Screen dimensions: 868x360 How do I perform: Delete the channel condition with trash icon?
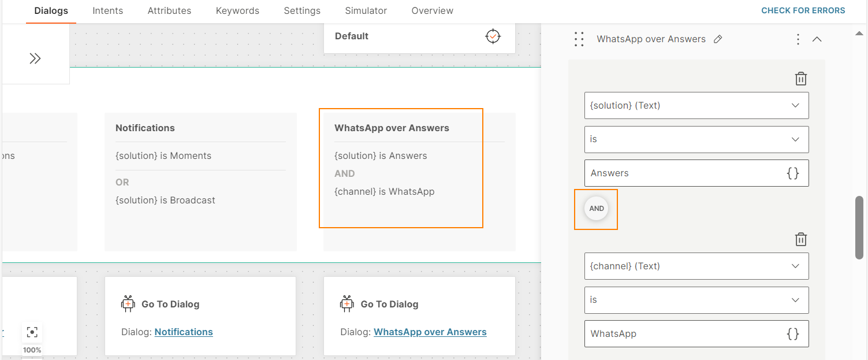800,240
